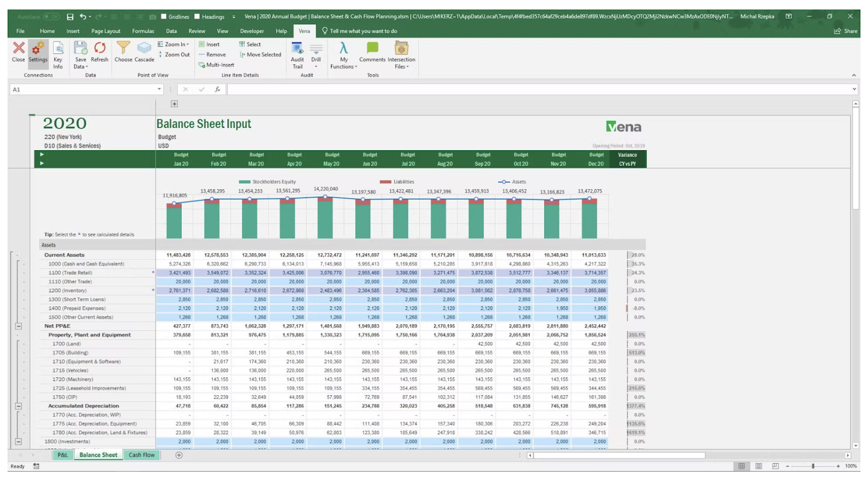The width and height of the screenshot is (868, 481).
Task: Click the Multi-Insert button
Action: click(216, 65)
